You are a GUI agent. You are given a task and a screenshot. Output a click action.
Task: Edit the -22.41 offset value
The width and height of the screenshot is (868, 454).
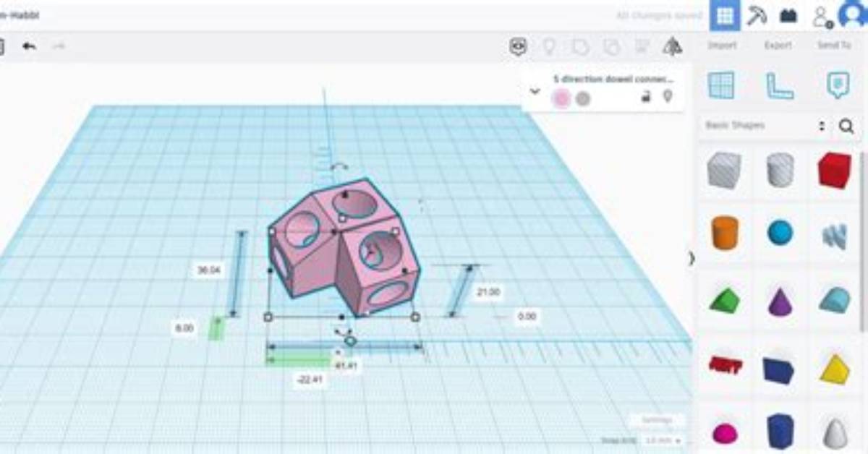pos(310,379)
